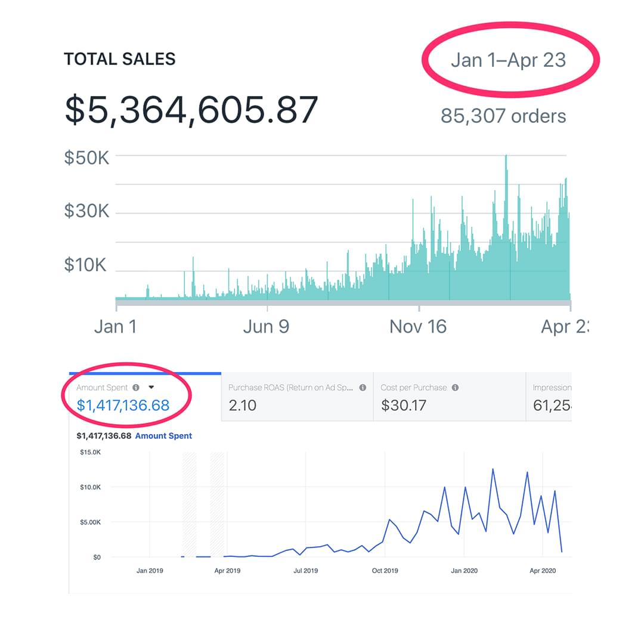Open the Impressions metric tab
This screenshot has width=644, height=644.
click(x=549, y=398)
